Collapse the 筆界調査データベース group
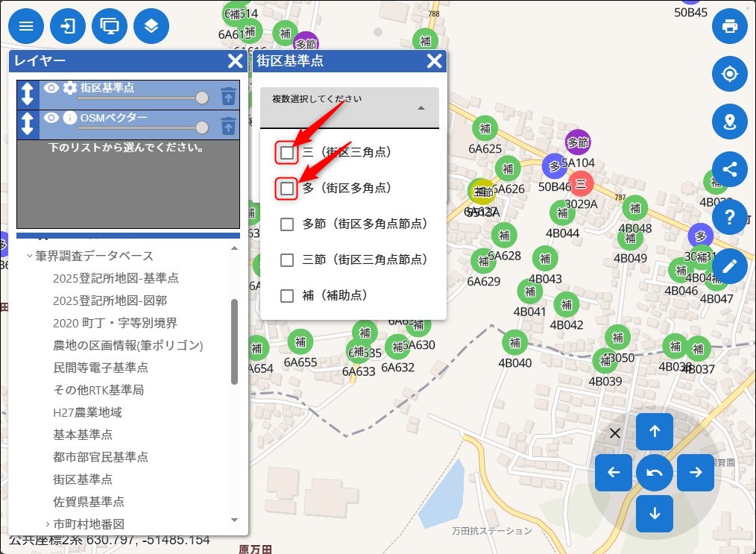Image resolution: width=756 pixels, height=554 pixels. (30, 256)
